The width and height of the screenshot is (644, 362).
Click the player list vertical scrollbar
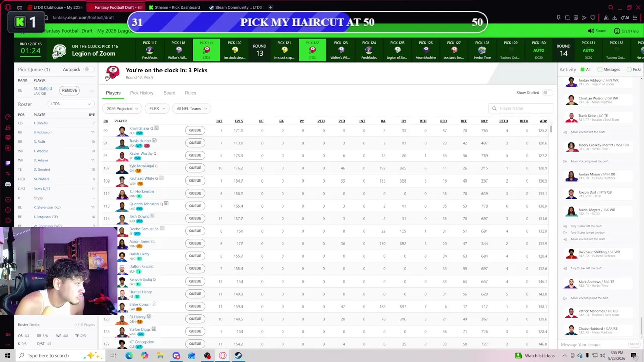[552, 130]
